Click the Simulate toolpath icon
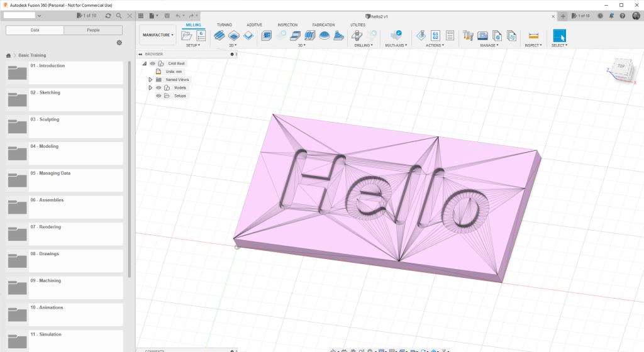The width and height of the screenshot is (644, 352). pyautogui.click(x=421, y=36)
